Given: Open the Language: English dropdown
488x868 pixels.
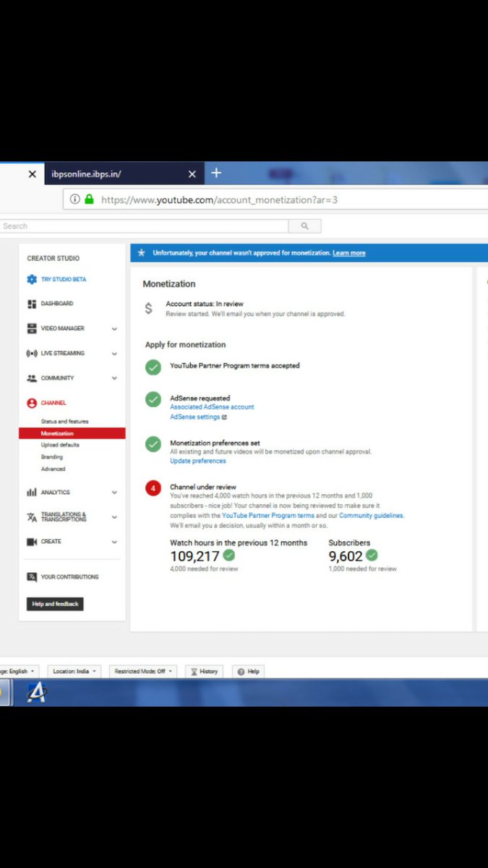Looking at the screenshot, I should (20, 671).
